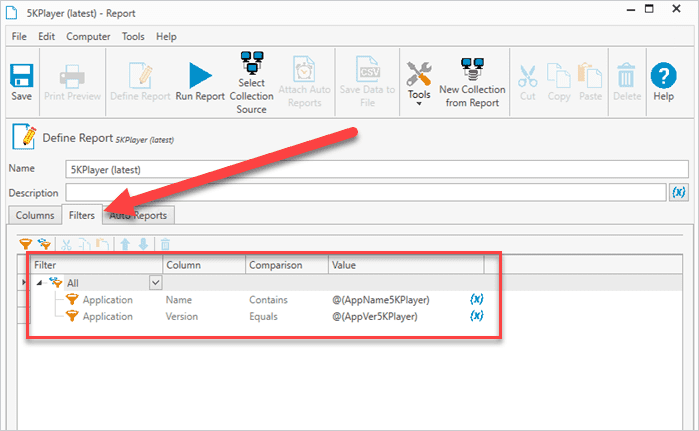Click the Value column header
Image resolution: width=699 pixels, height=431 pixels.
(406, 265)
